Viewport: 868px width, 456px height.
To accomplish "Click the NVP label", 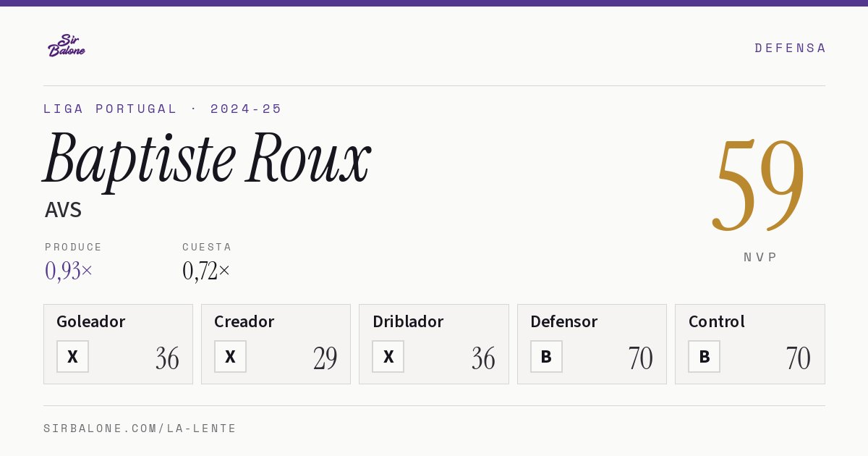I will coord(760,257).
